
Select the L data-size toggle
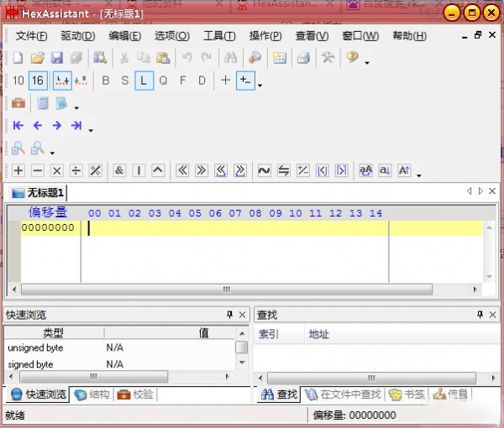(144, 81)
